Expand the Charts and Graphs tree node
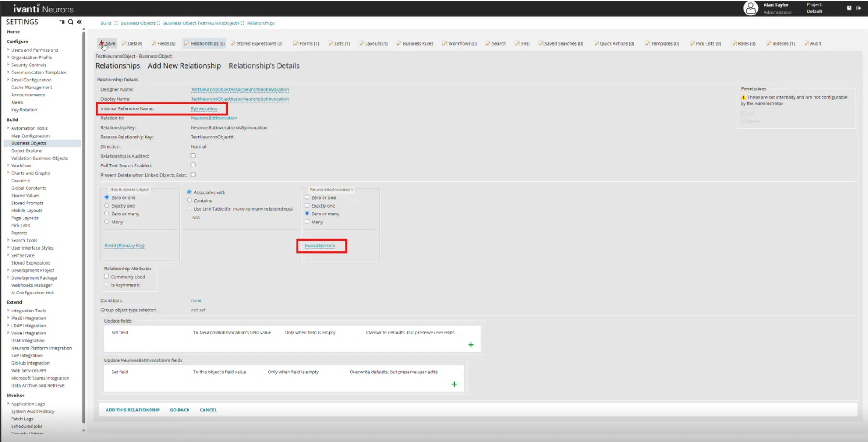 pos(8,173)
